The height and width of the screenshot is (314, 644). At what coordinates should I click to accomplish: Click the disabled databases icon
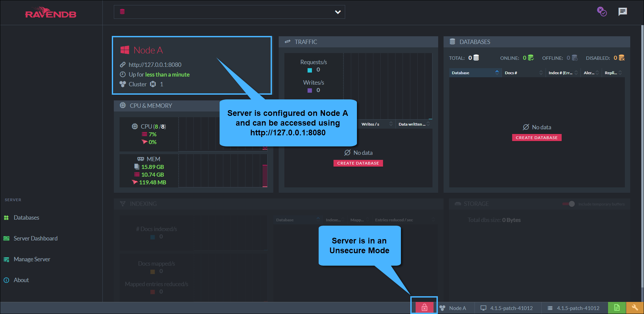point(622,58)
